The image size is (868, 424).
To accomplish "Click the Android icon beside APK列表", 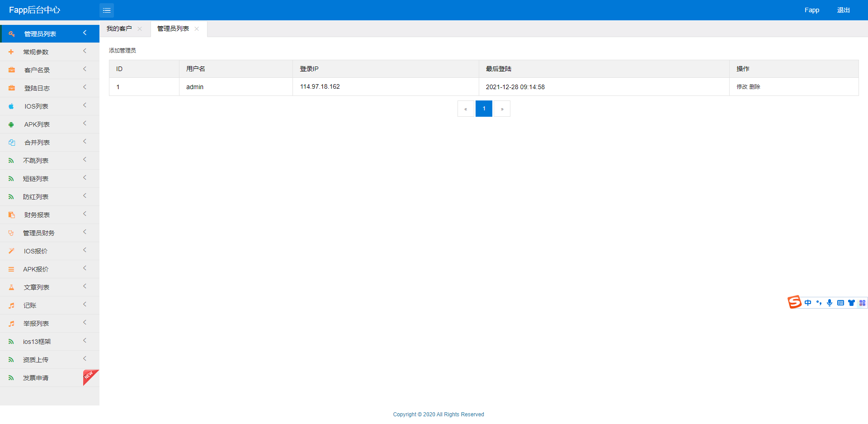I will (x=11, y=124).
